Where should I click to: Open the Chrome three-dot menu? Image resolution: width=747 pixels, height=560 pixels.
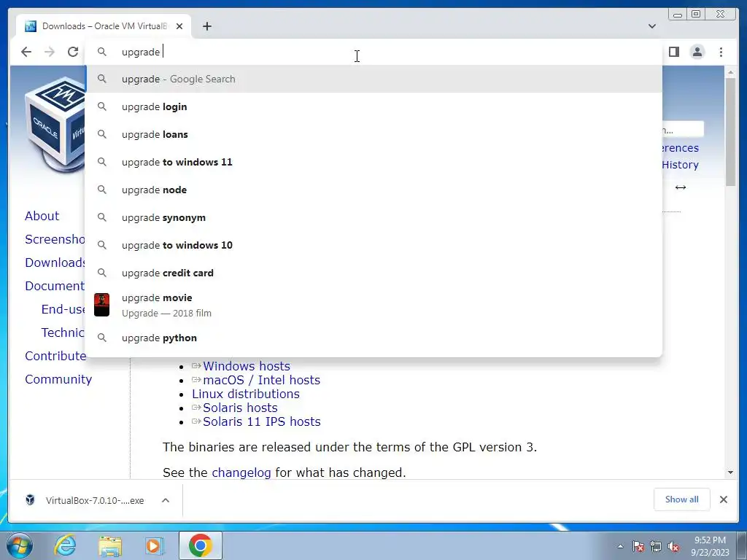pos(721,52)
